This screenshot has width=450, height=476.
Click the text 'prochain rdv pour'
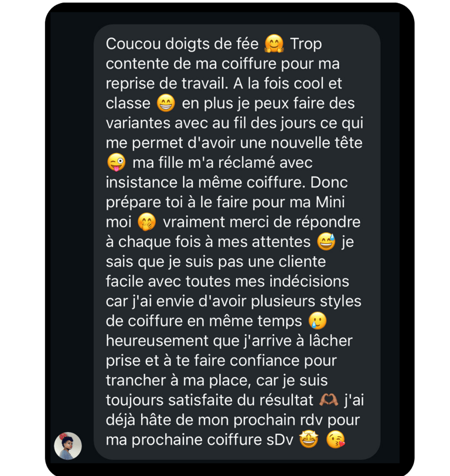[296, 420]
